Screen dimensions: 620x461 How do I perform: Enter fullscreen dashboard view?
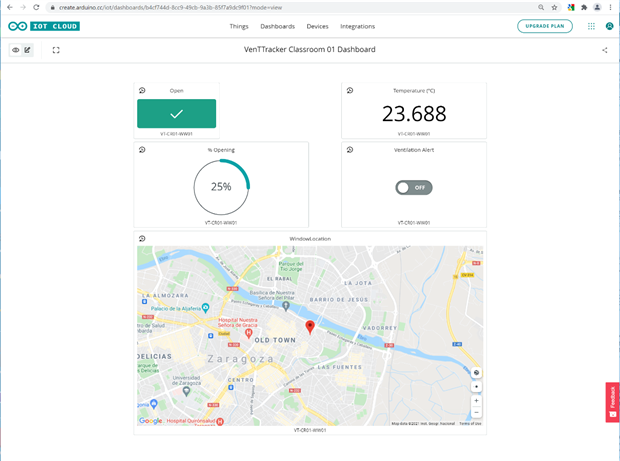pyautogui.click(x=56, y=49)
